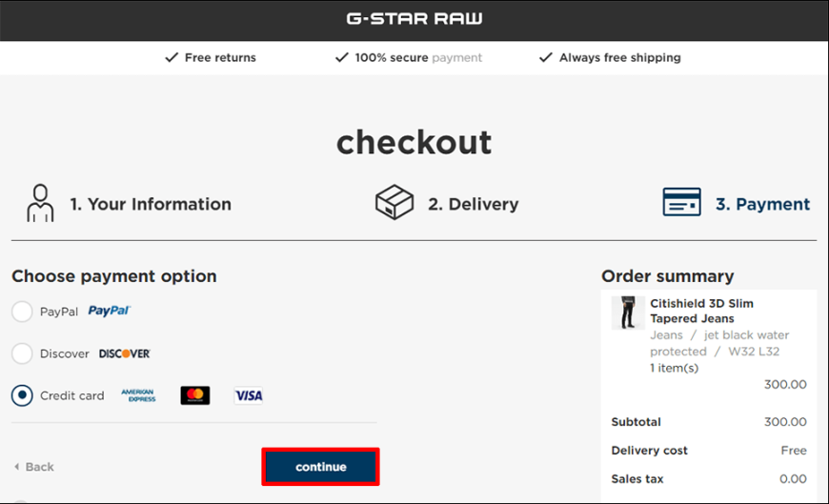The height and width of the screenshot is (504, 829).
Task: Select the Credit card radio button
Action: pyautogui.click(x=22, y=395)
